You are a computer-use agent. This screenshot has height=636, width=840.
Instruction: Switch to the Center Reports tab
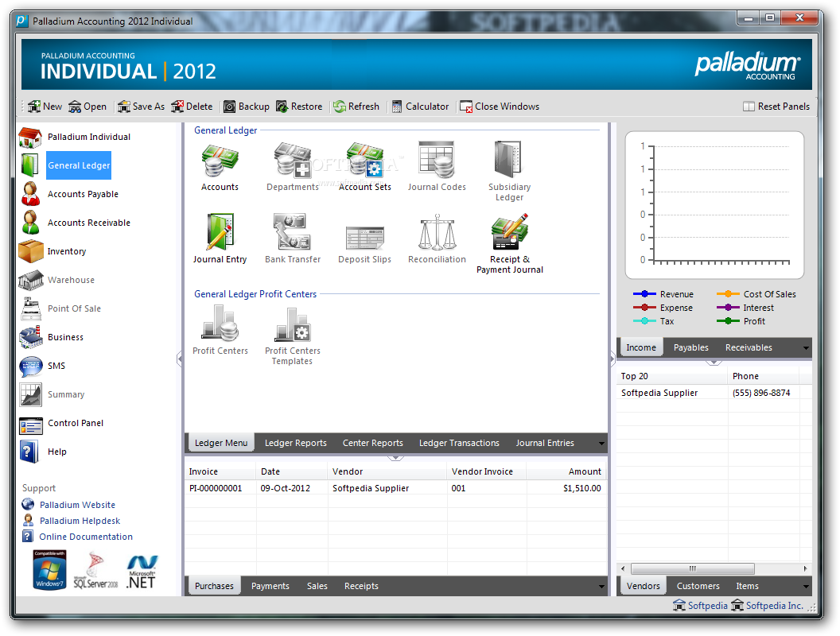click(373, 444)
